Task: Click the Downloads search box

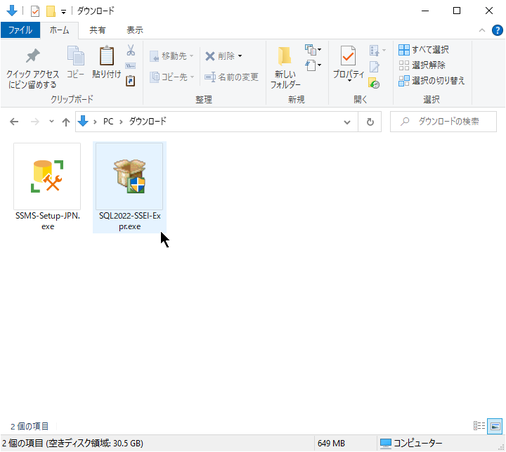Action: [x=443, y=121]
